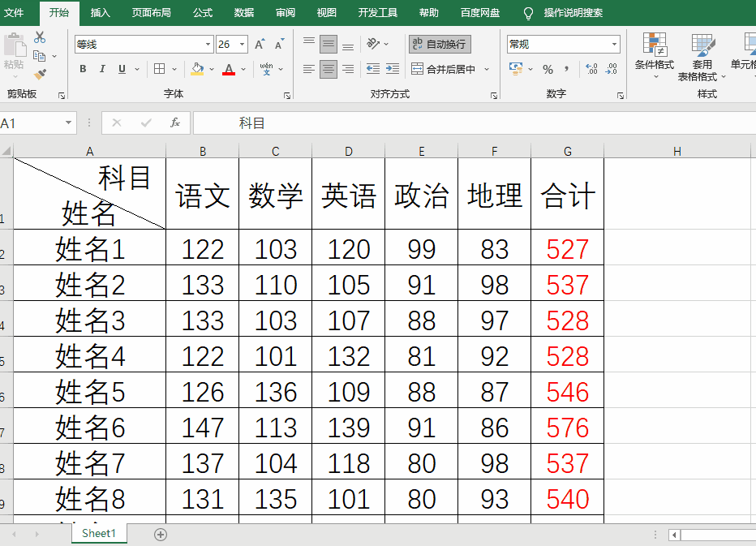Align text right
Viewport: 756px width, 546px height.
coord(348,69)
